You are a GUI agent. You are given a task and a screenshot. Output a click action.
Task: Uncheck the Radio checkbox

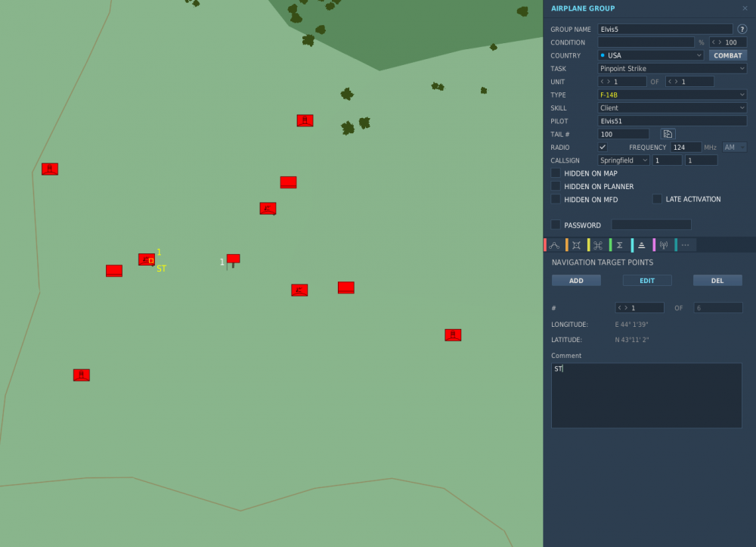pyautogui.click(x=603, y=147)
